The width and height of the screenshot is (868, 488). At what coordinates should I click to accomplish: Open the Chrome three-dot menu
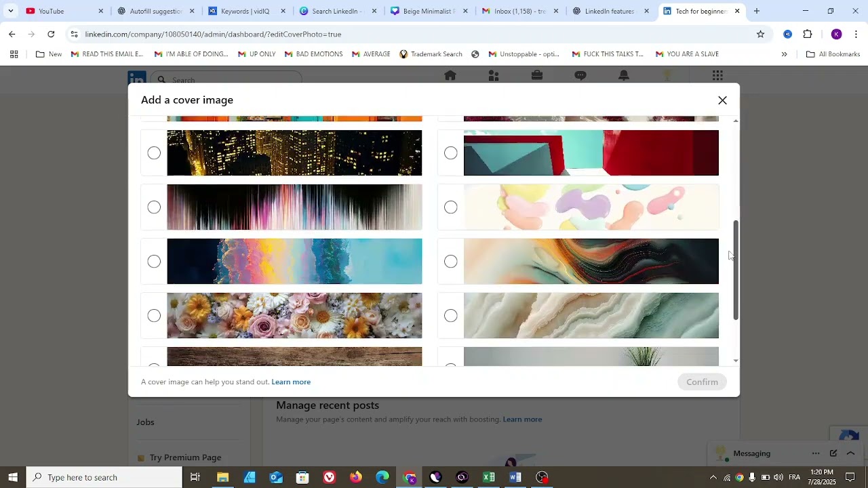point(856,34)
